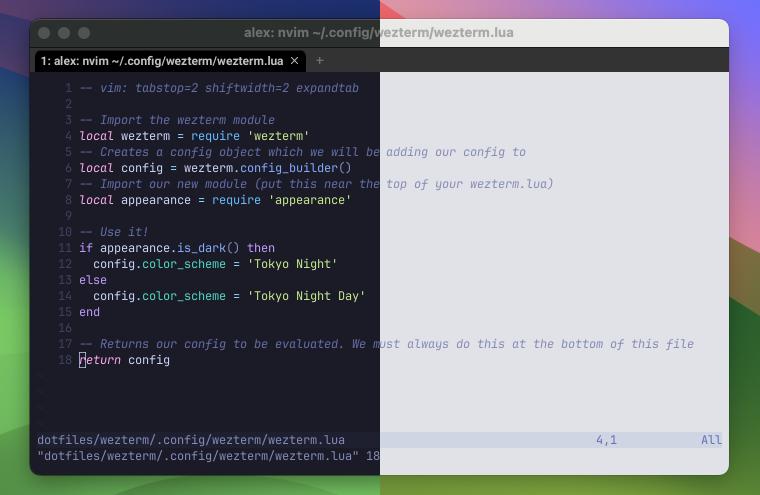Viewport: 760px width, 495px height.
Task: Click the 'All' scroll indicator in status line
Action: coord(712,440)
